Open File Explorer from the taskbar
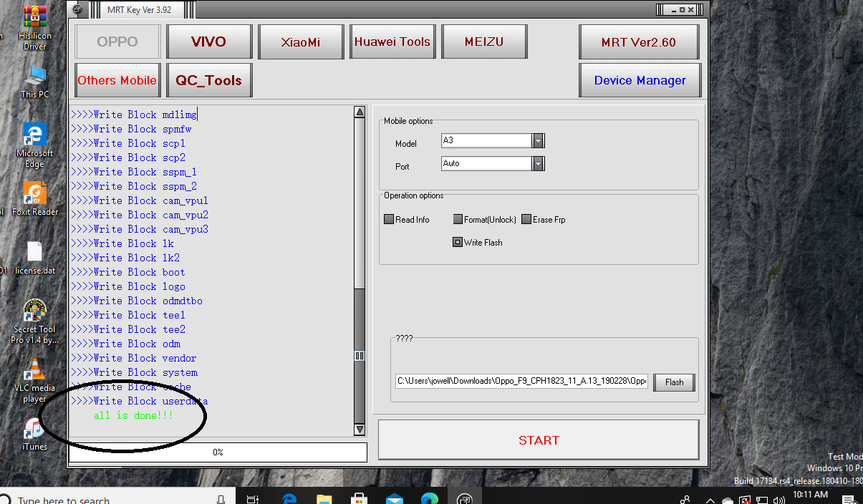The height and width of the screenshot is (504, 863). 324,499
